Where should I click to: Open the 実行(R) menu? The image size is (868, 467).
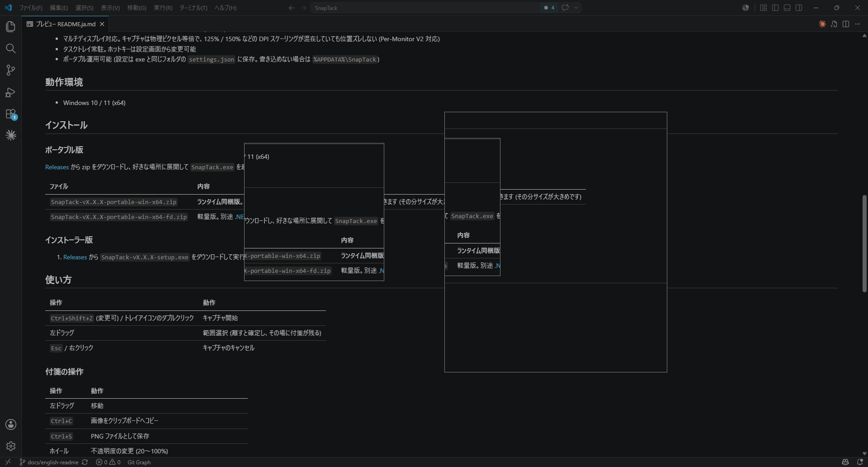point(163,8)
